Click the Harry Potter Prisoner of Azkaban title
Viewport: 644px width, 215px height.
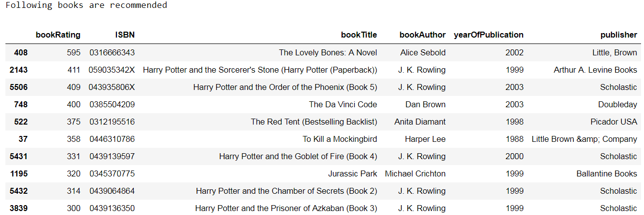pos(286,208)
